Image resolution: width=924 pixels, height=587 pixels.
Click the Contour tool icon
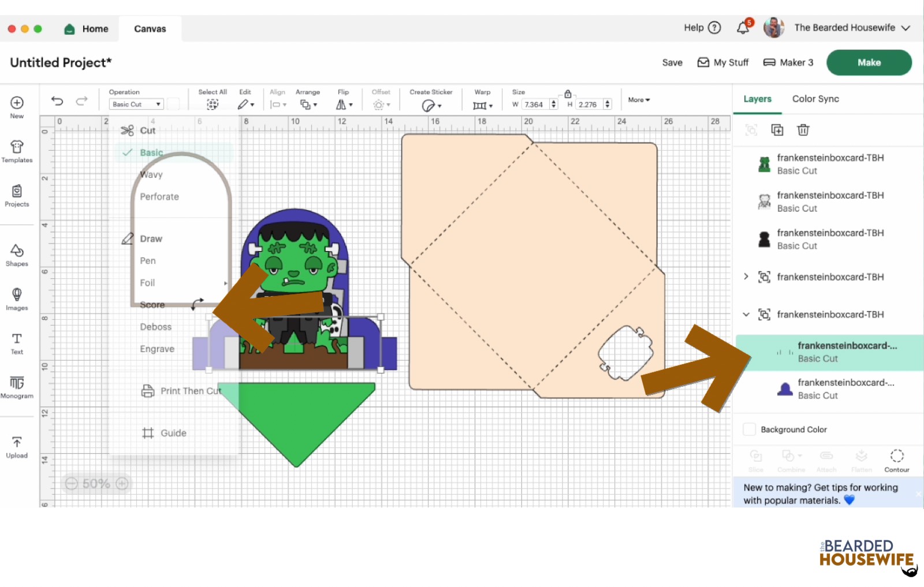click(896, 460)
